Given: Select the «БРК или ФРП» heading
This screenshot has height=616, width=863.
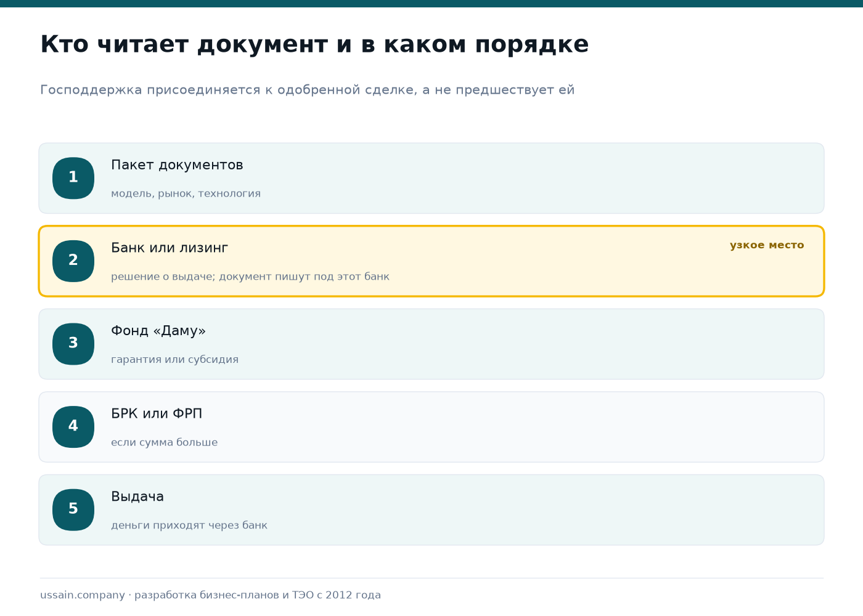Looking at the screenshot, I should coord(157,413).
